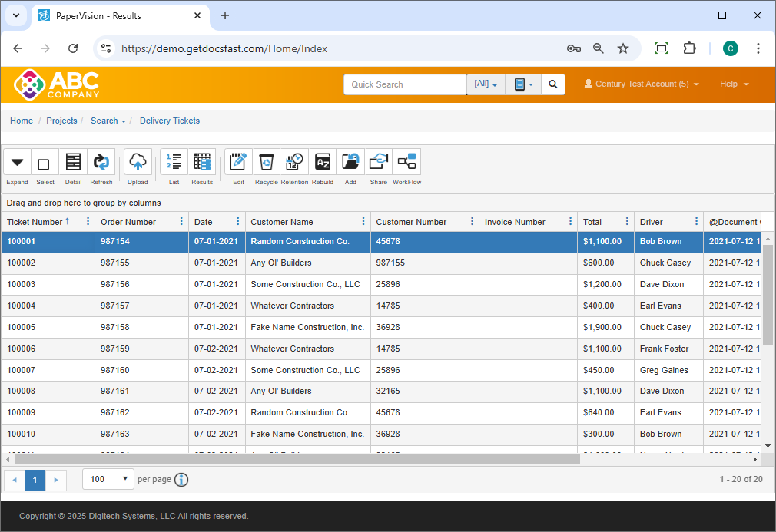This screenshot has width=776, height=532.
Task: Click the Retention toolbar icon
Action: click(294, 163)
